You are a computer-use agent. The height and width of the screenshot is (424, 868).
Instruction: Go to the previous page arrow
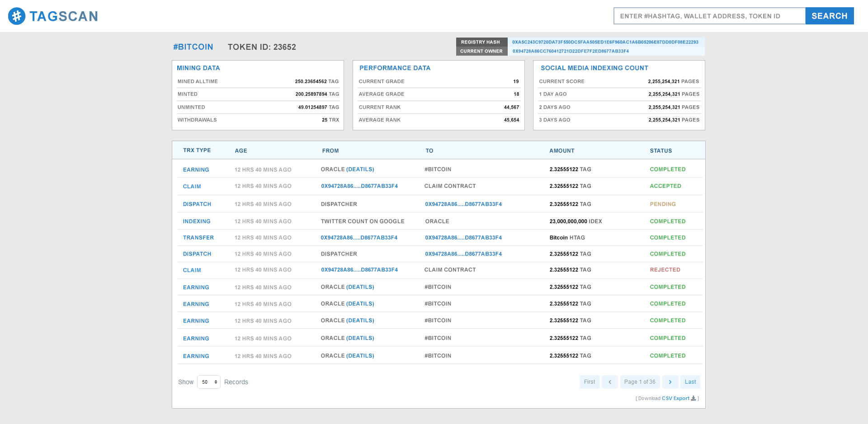[x=609, y=382]
